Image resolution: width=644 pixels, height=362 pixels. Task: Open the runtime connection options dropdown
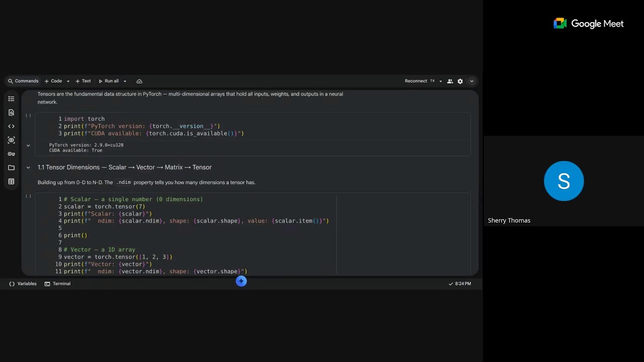(441, 81)
